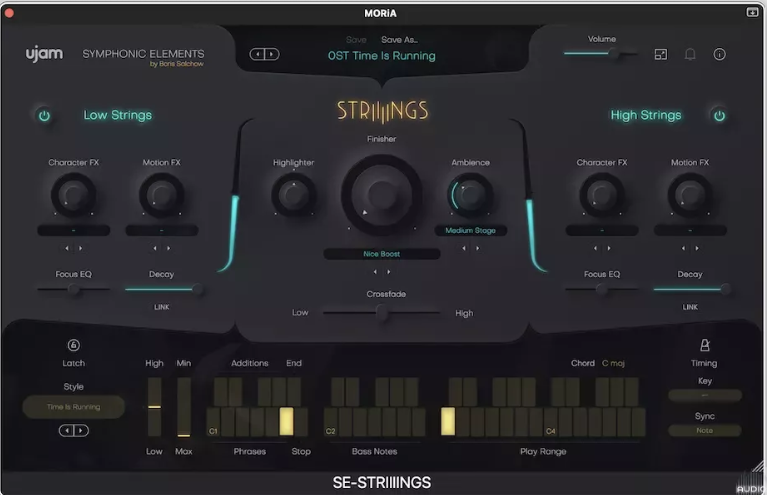Next High Strings Motion FX mode arrow
767x495 pixels.
coord(697,248)
